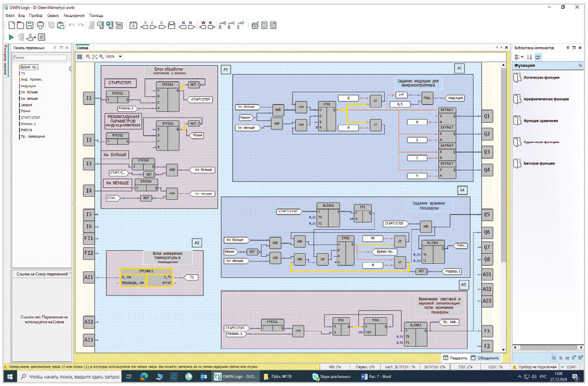Click the Поиск variable search field

coord(39,58)
